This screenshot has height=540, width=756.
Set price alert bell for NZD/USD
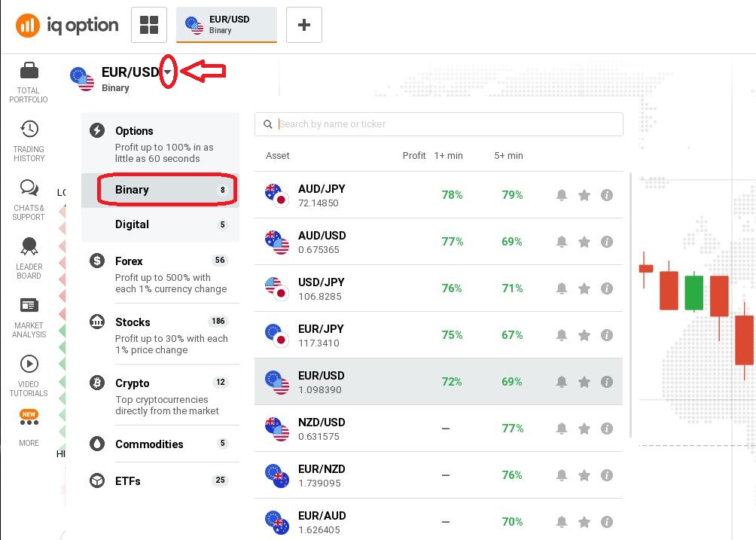point(562,429)
